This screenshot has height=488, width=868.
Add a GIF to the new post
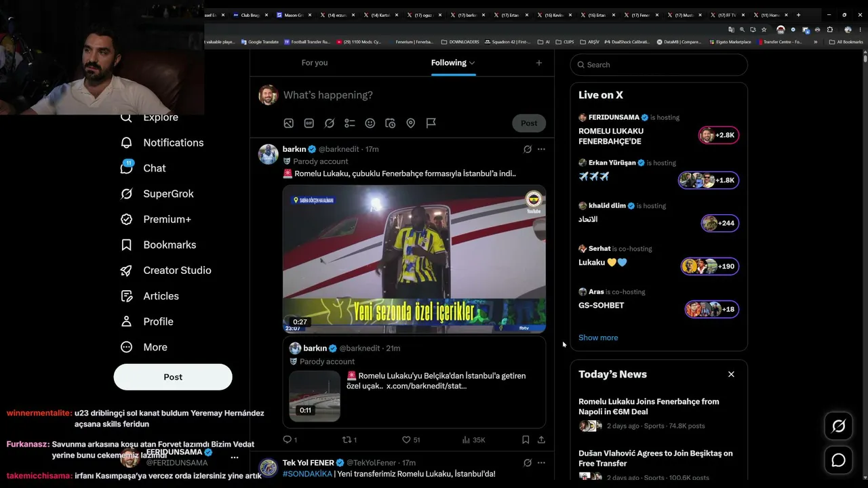(309, 123)
